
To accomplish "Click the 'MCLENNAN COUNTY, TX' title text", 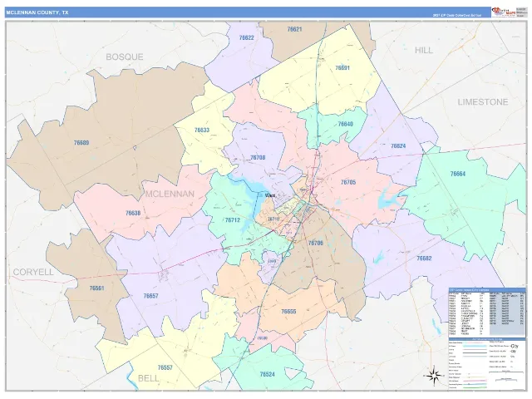I will pos(37,12).
